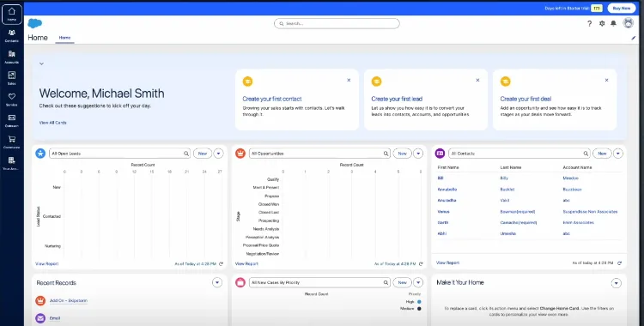This screenshot has height=326, width=644.
Task: Open All New Cases card action menu
Action: click(418, 282)
